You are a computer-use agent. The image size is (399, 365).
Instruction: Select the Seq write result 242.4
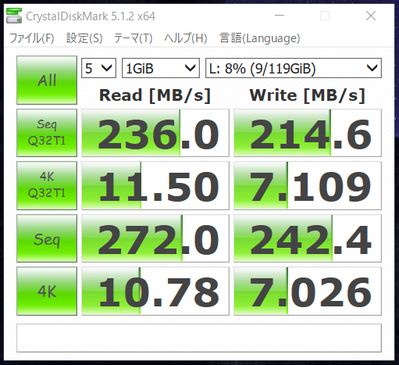tap(308, 238)
